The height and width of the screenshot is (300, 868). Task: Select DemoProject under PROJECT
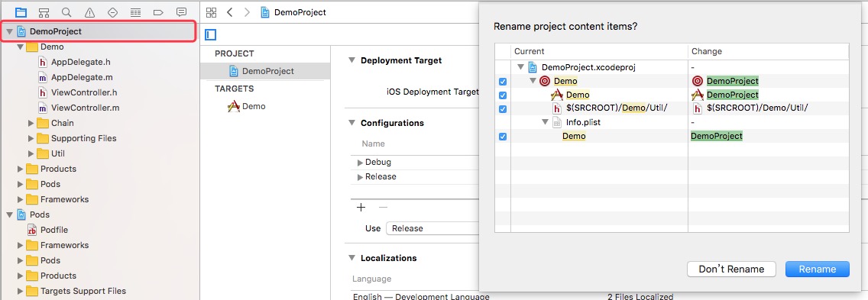pos(265,71)
